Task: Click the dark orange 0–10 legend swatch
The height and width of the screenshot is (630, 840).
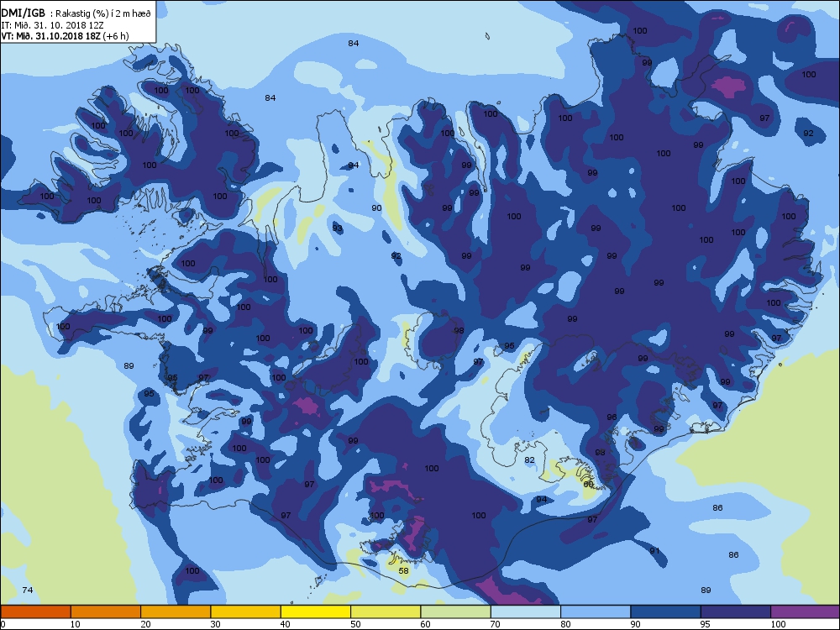Action: (x=35, y=612)
